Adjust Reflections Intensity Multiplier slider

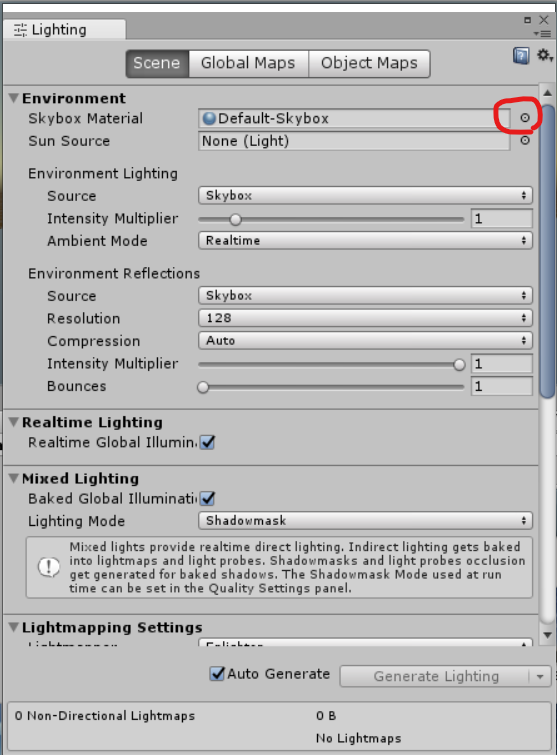tap(331, 364)
